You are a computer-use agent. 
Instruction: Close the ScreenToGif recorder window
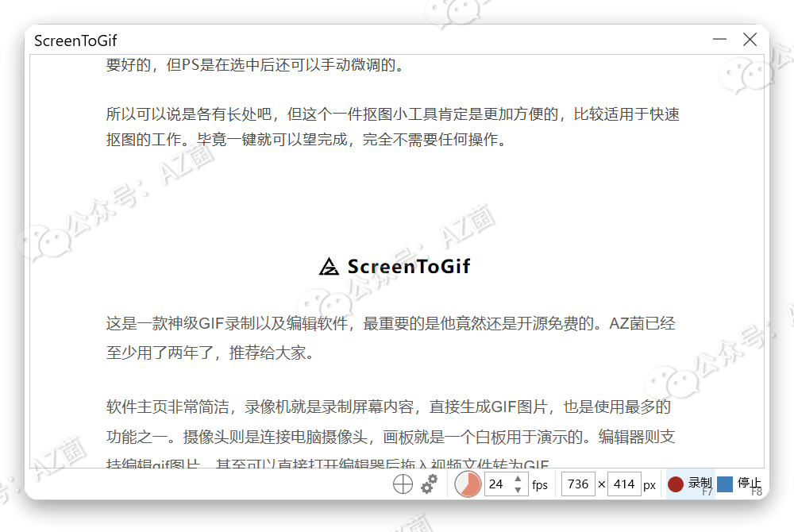(x=750, y=40)
